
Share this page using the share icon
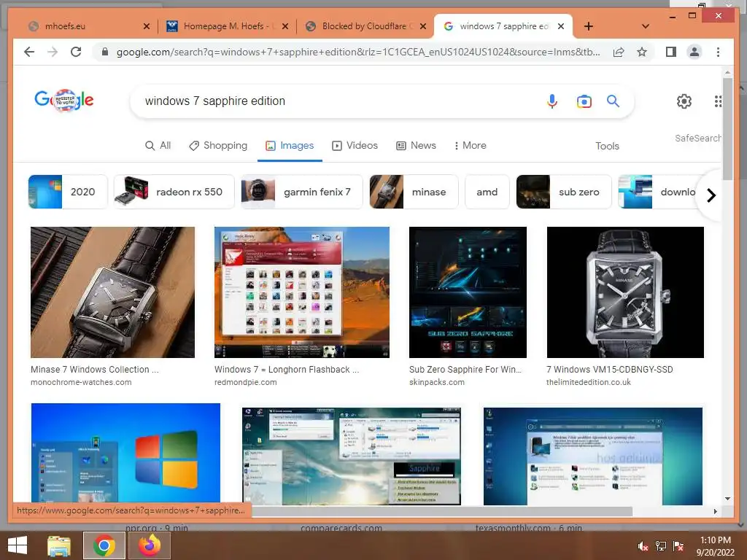pos(619,52)
